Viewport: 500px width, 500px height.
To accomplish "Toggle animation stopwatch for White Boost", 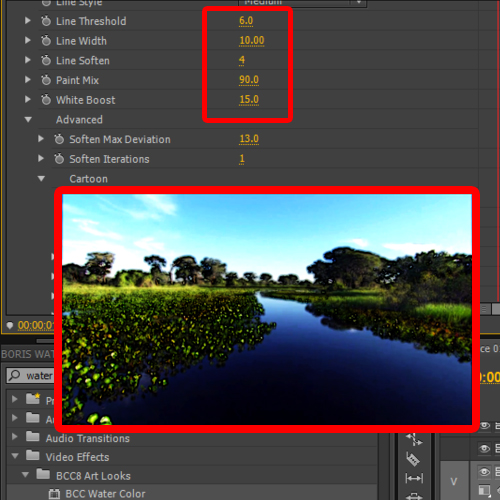I will [x=46, y=100].
